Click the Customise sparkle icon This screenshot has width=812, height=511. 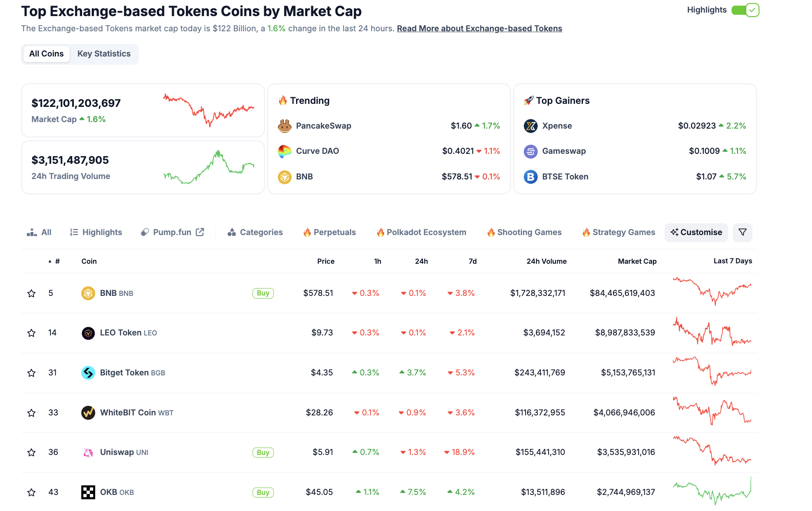click(675, 232)
